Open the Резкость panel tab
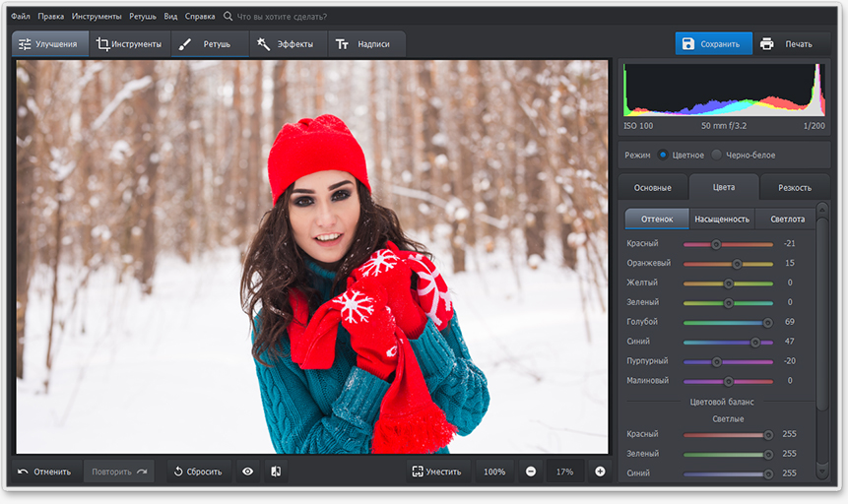Image resolution: width=848 pixels, height=504 pixels. click(x=794, y=187)
